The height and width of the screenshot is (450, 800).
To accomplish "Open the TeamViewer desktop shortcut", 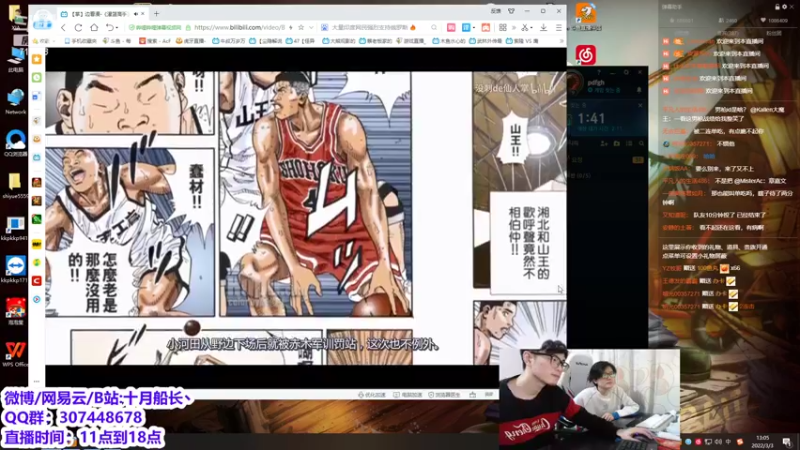I will 15,269.
